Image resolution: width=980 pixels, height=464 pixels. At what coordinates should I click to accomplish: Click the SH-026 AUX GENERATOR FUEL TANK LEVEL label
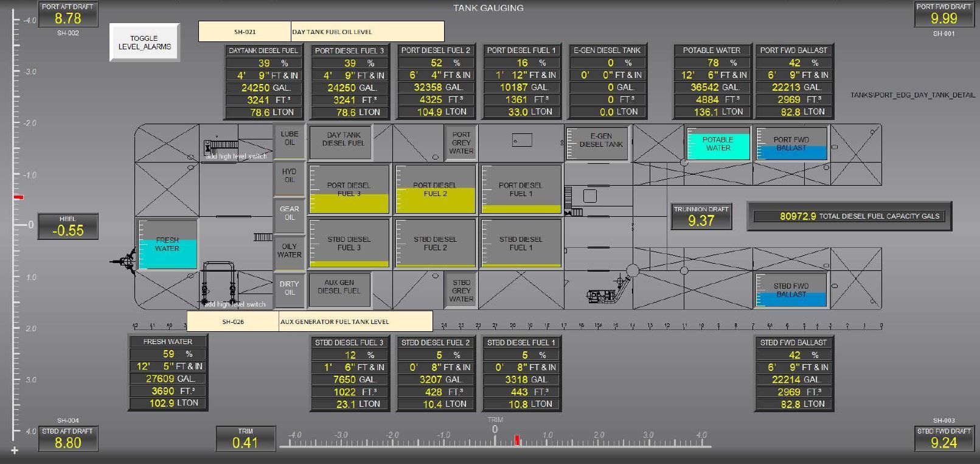point(310,322)
